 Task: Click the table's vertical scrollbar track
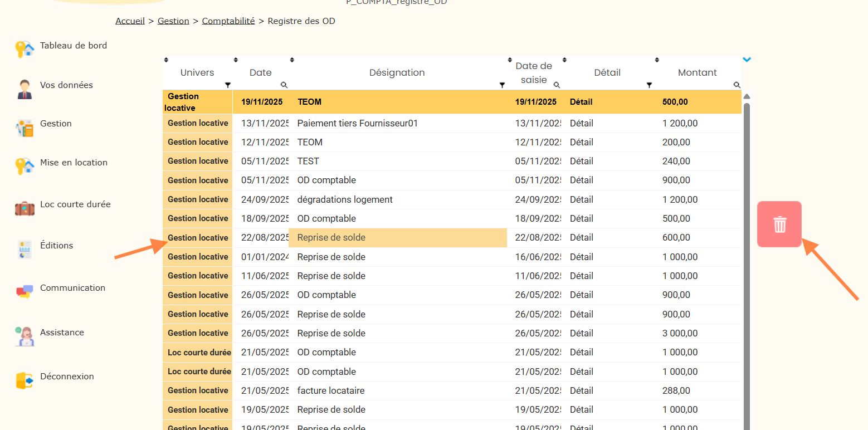[x=747, y=278]
